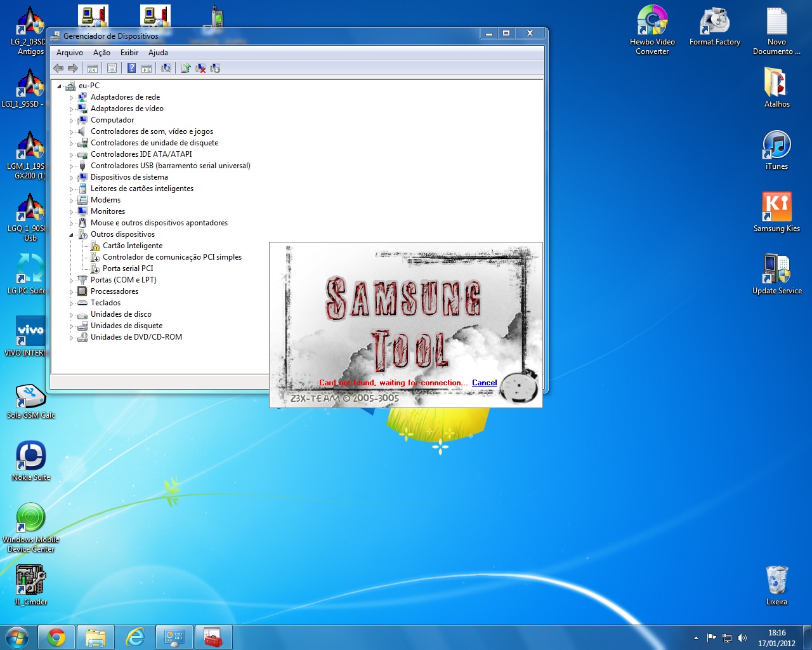Open JL_Cmder desktop icon
812x650 pixels.
tap(30, 585)
